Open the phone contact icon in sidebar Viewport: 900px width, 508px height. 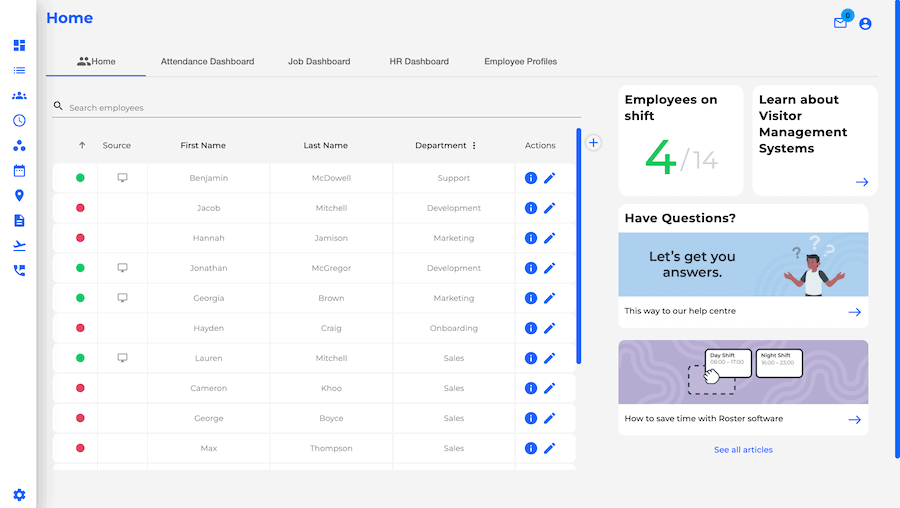(19, 270)
